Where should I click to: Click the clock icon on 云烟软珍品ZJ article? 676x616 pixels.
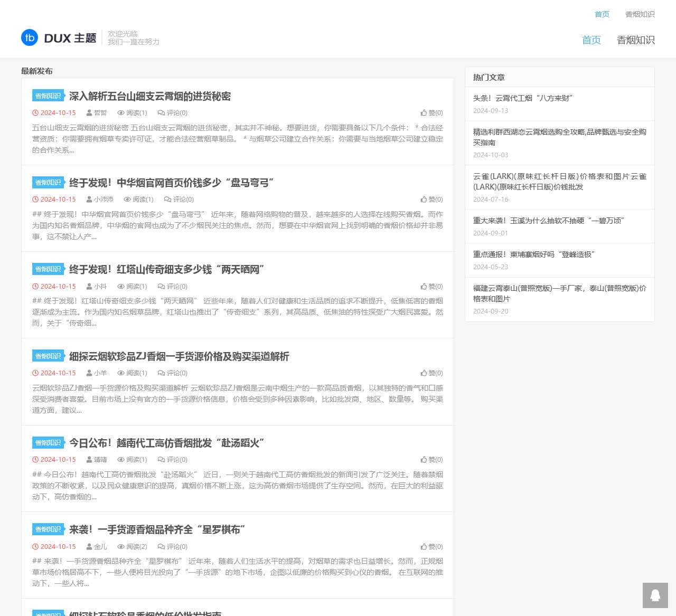pos(35,373)
